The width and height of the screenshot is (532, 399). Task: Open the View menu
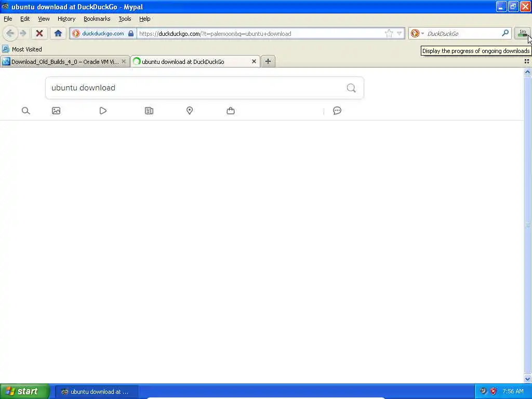click(x=44, y=19)
